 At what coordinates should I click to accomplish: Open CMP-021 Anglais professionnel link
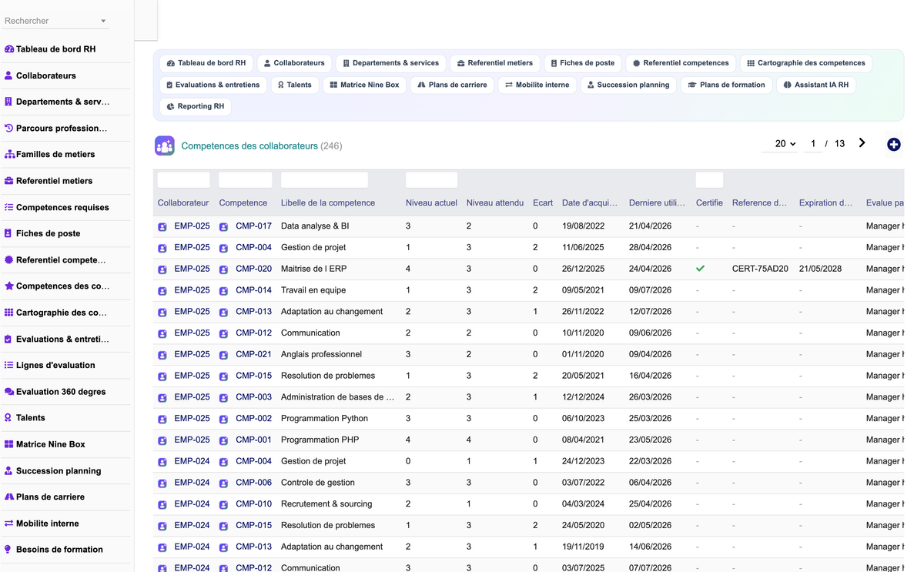point(253,355)
